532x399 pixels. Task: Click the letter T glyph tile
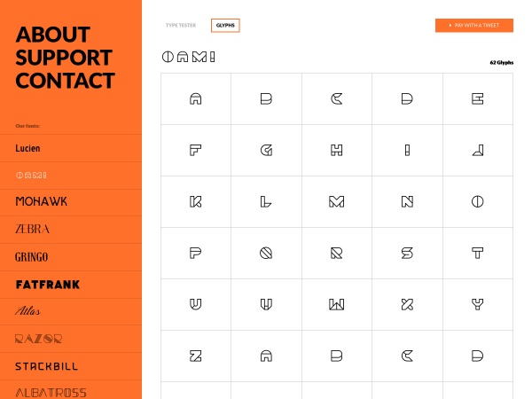477,254
